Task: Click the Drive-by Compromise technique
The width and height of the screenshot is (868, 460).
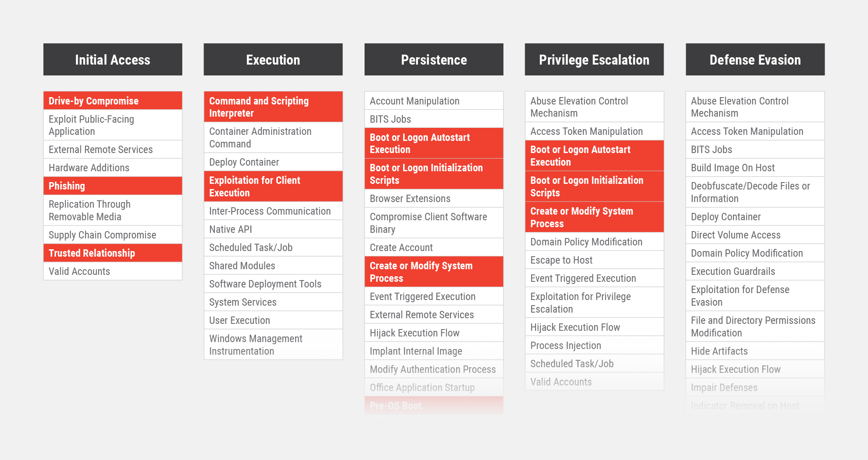Action: tap(113, 101)
